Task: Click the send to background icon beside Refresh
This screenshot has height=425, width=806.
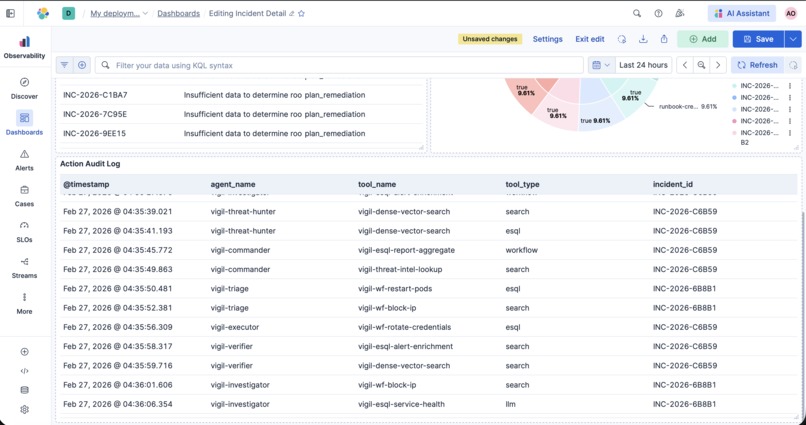Action: pyautogui.click(x=793, y=65)
